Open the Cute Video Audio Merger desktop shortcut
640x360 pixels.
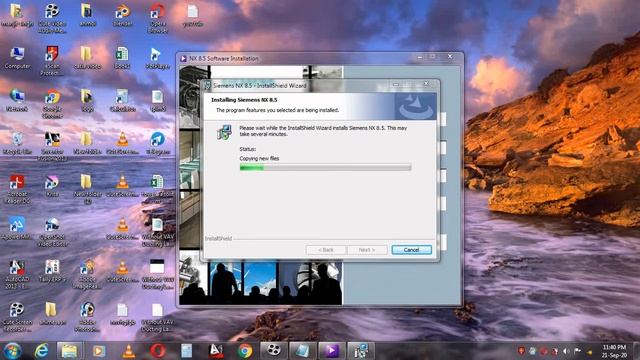pyautogui.click(x=52, y=18)
